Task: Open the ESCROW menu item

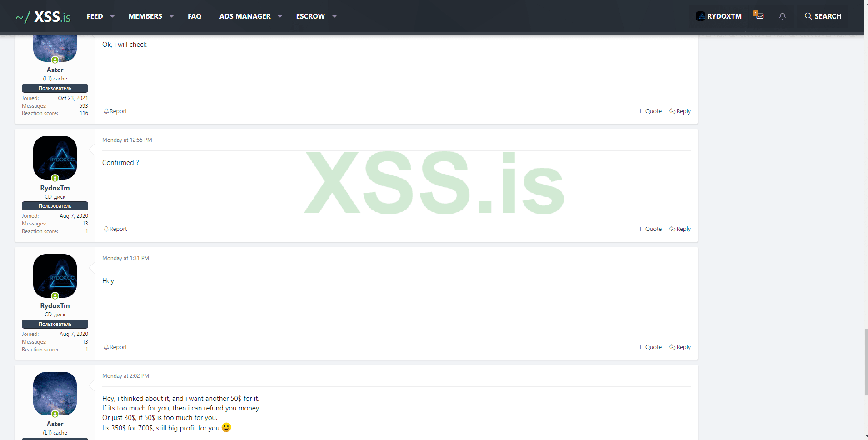Action: pyautogui.click(x=310, y=16)
